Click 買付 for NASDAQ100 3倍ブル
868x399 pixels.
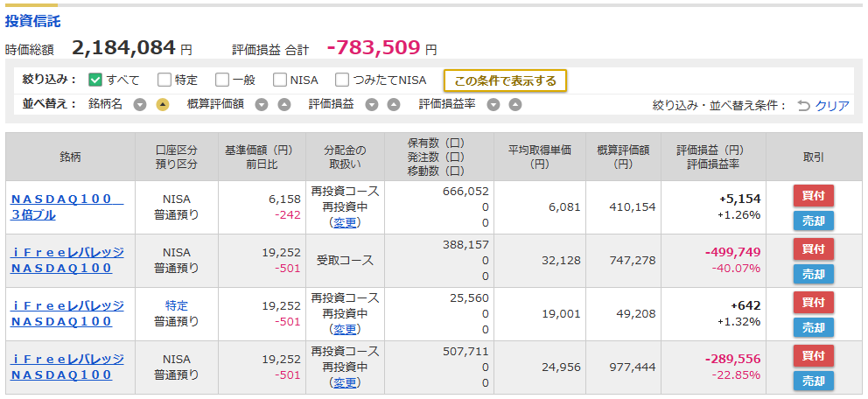pos(813,195)
